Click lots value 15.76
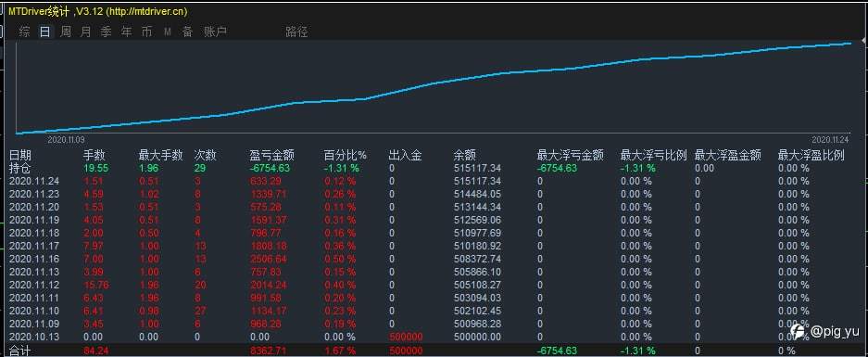The image size is (868, 357). pyautogui.click(x=95, y=285)
